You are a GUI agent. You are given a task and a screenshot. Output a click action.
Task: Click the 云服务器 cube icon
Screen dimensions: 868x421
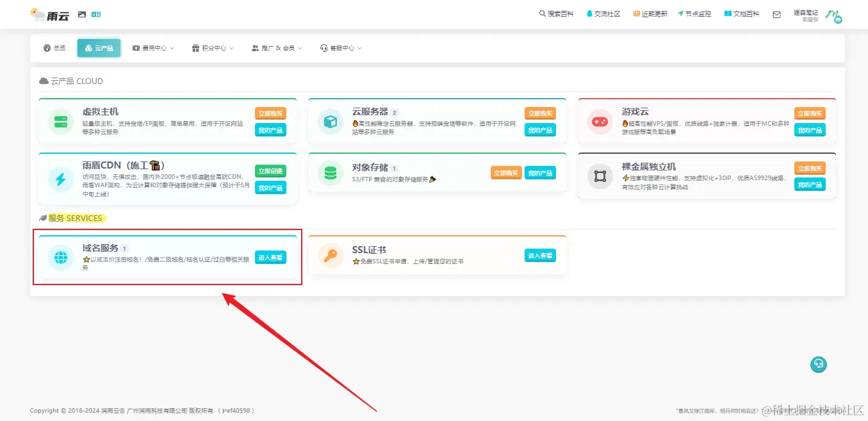coord(331,121)
